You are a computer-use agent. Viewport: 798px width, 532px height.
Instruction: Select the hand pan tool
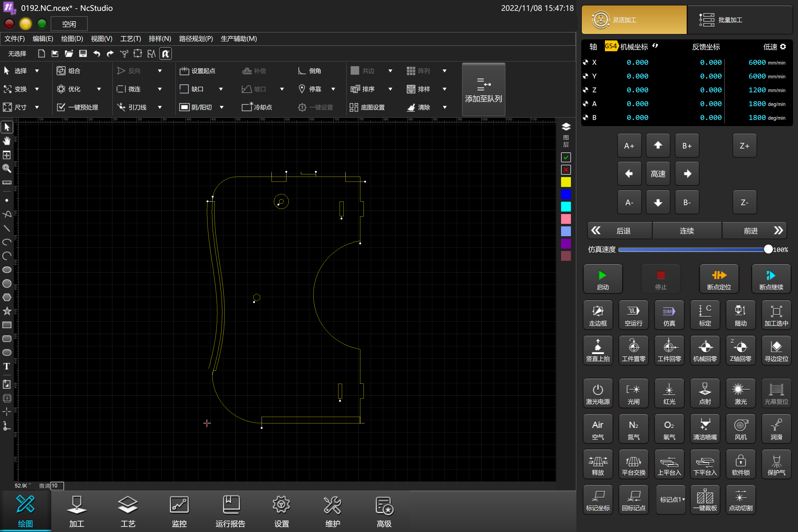[7, 141]
